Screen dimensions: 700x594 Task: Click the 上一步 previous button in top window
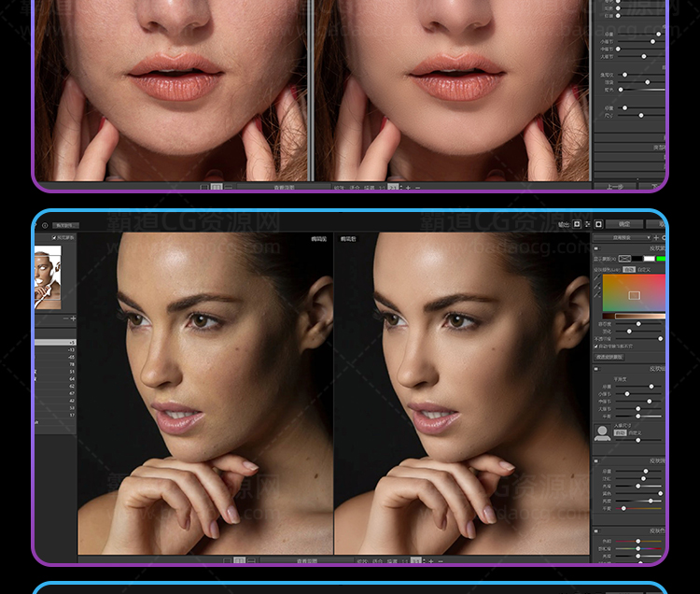[615, 187]
